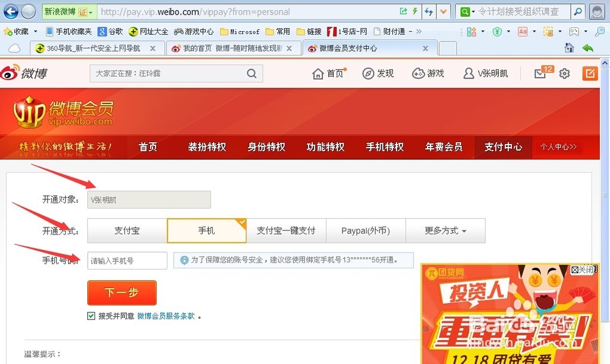Viewport: 610px width, 364px height.
Task: Click the browser home house icon
Action: pos(569,48)
